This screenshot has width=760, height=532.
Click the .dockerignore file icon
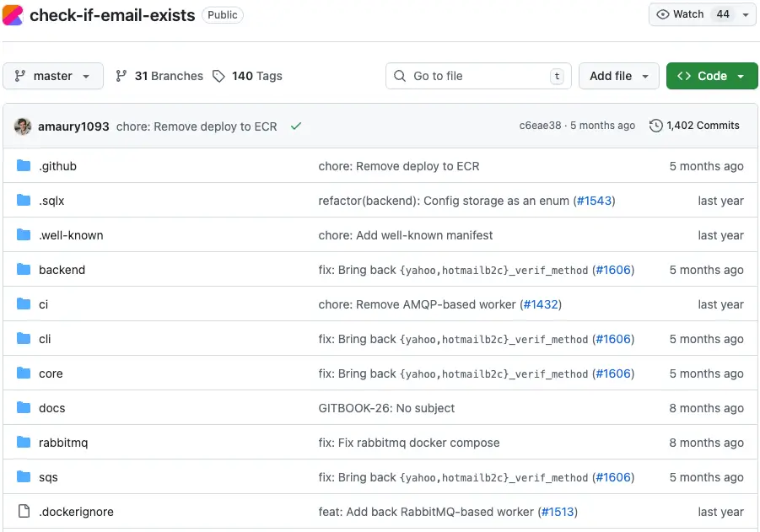[x=24, y=512]
